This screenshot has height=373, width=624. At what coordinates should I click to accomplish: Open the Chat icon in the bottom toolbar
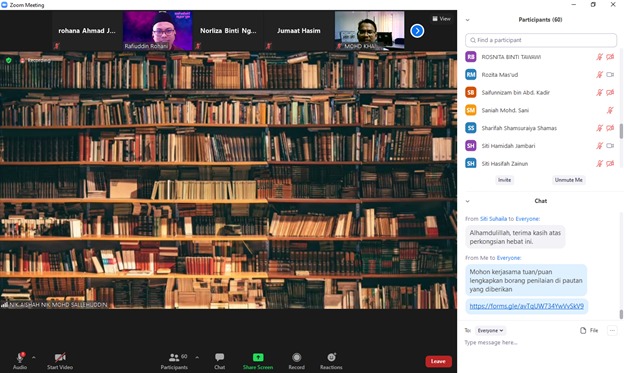click(219, 361)
